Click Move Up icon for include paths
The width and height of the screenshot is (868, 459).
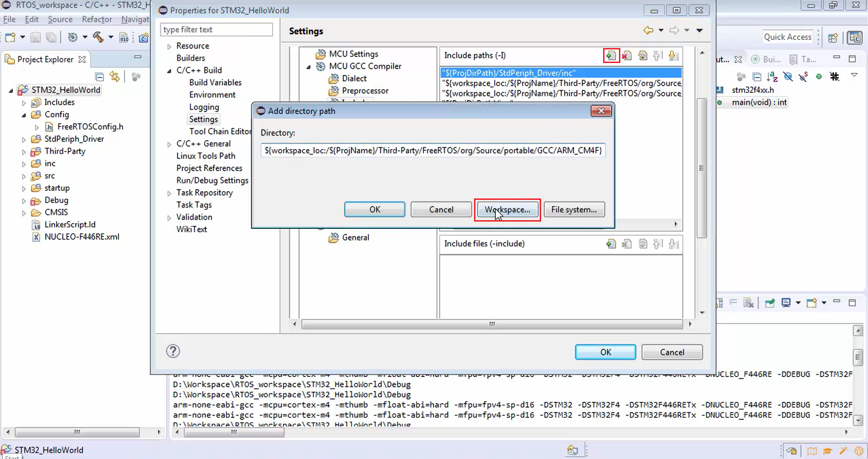tap(658, 56)
